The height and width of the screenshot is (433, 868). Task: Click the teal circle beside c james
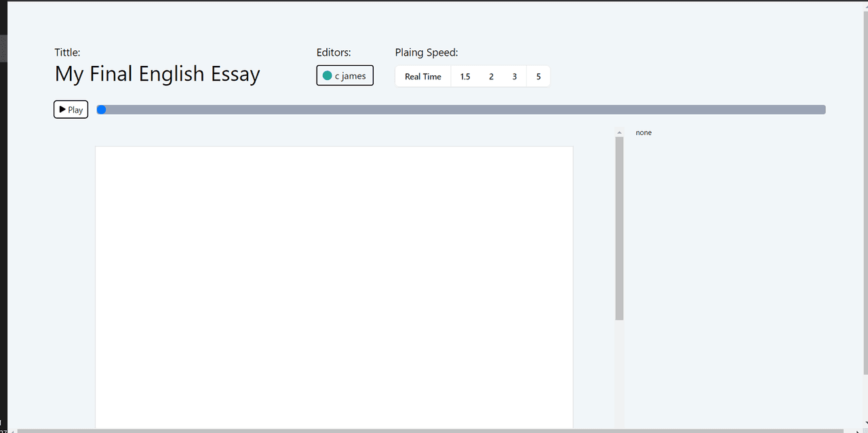(328, 76)
